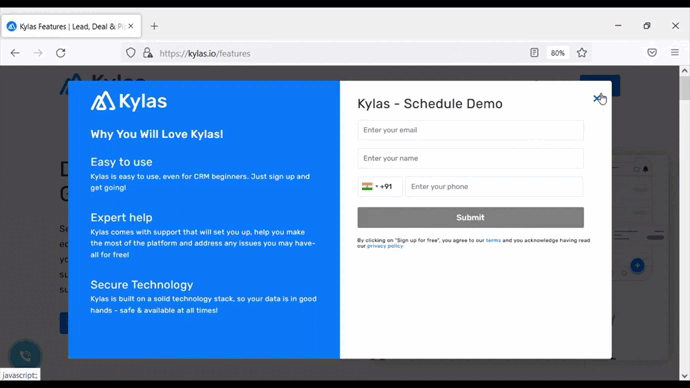
Task: Click the 'Easy to use' heading
Action: [121, 162]
